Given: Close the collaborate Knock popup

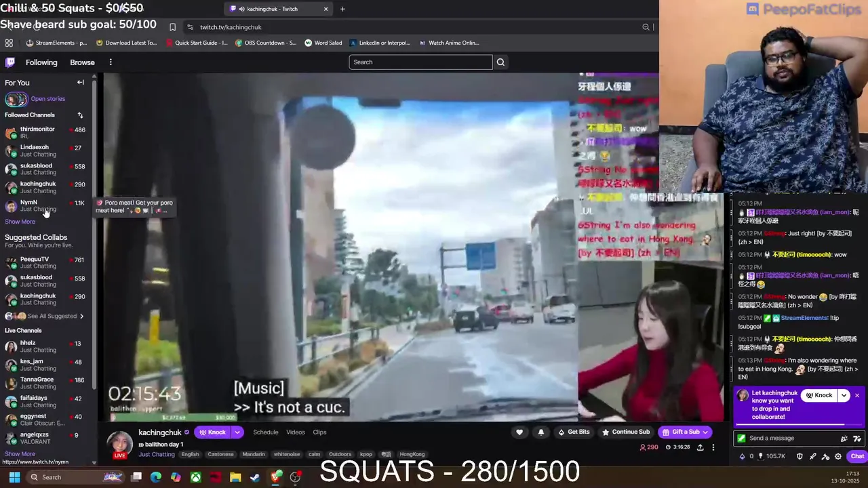Looking at the screenshot, I should tap(856, 395).
